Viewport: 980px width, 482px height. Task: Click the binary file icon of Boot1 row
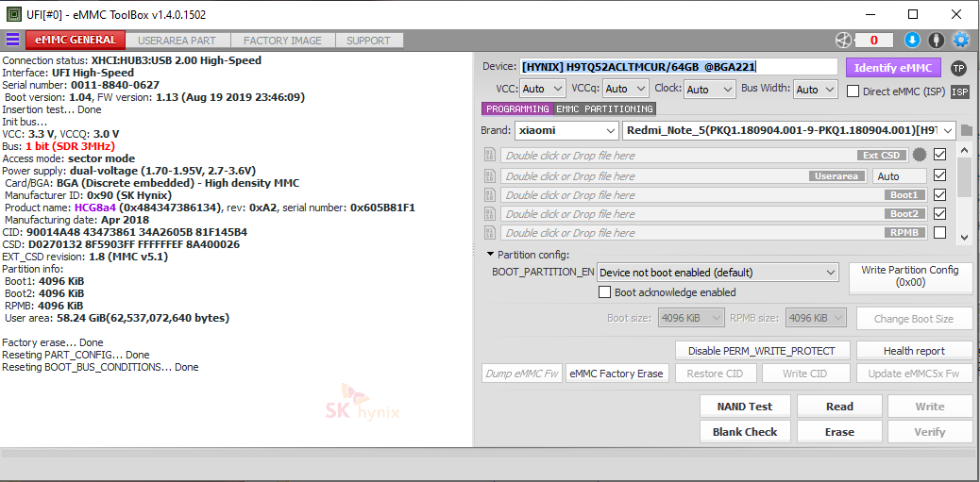pos(490,195)
